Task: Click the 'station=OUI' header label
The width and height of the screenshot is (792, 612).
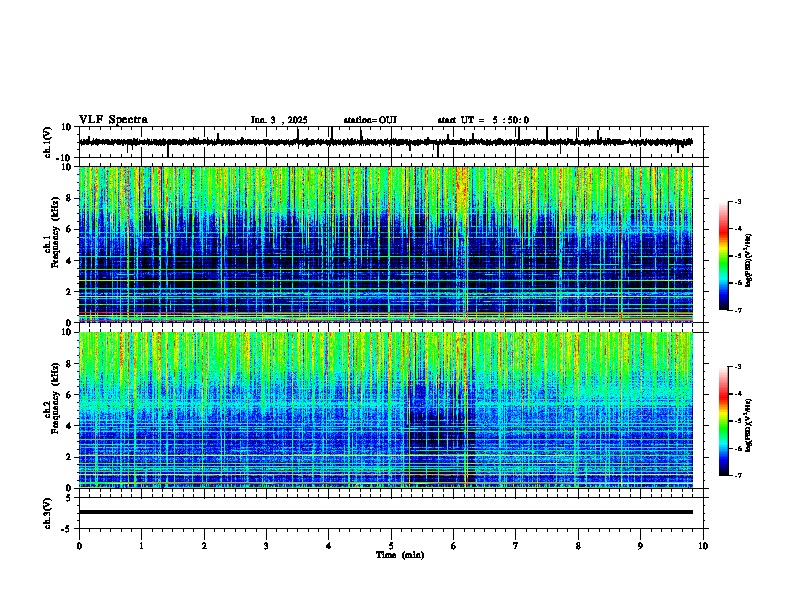Action: 370,120
